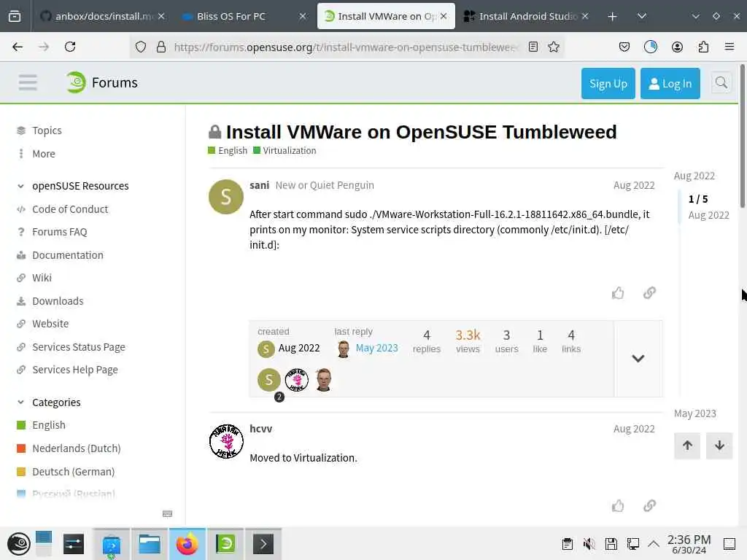747x560 pixels.
Task: Show hidden system tray icons
Action: [654, 544]
